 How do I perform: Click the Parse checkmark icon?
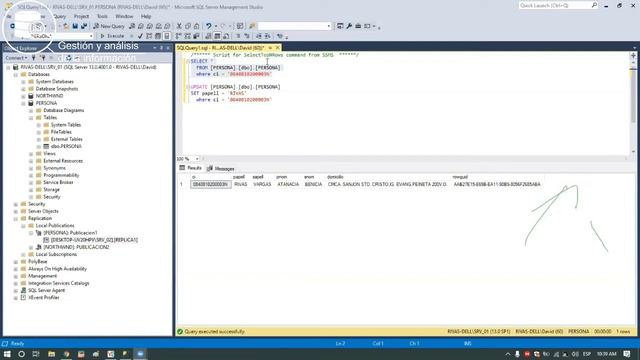click(140, 36)
